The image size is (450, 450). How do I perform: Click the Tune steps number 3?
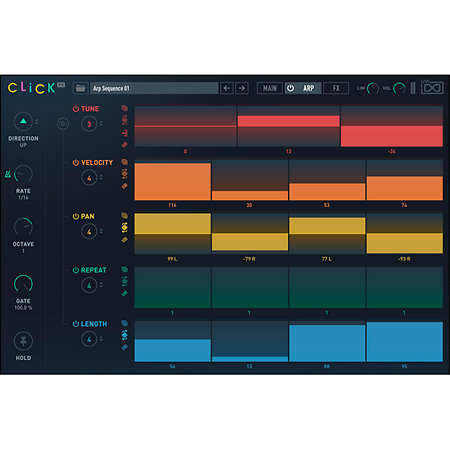click(89, 124)
